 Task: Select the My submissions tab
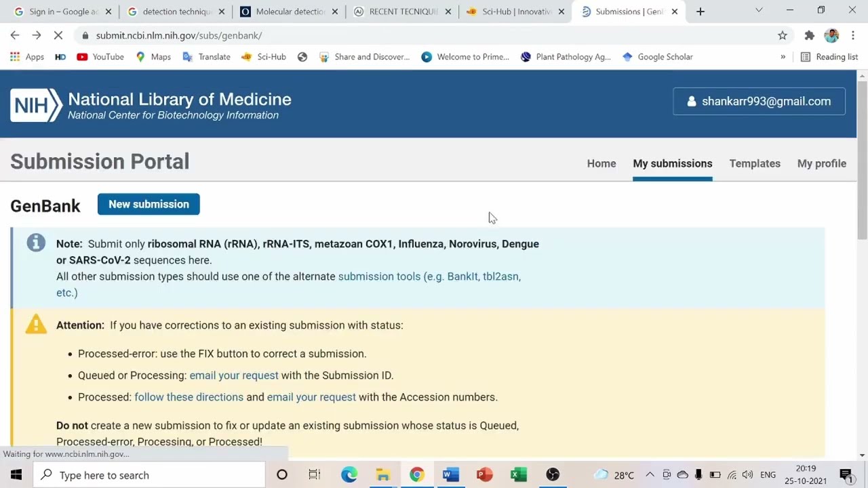click(x=673, y=163)
